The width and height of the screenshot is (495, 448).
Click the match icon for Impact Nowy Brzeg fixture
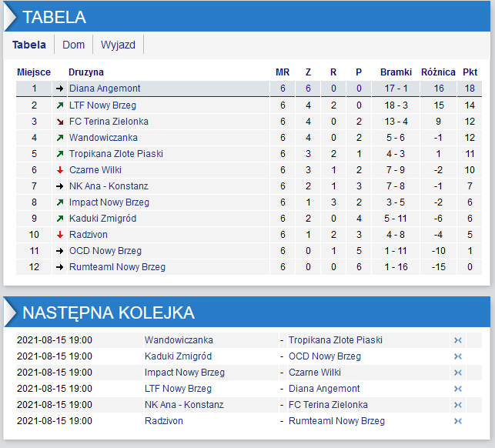(457, 373)
